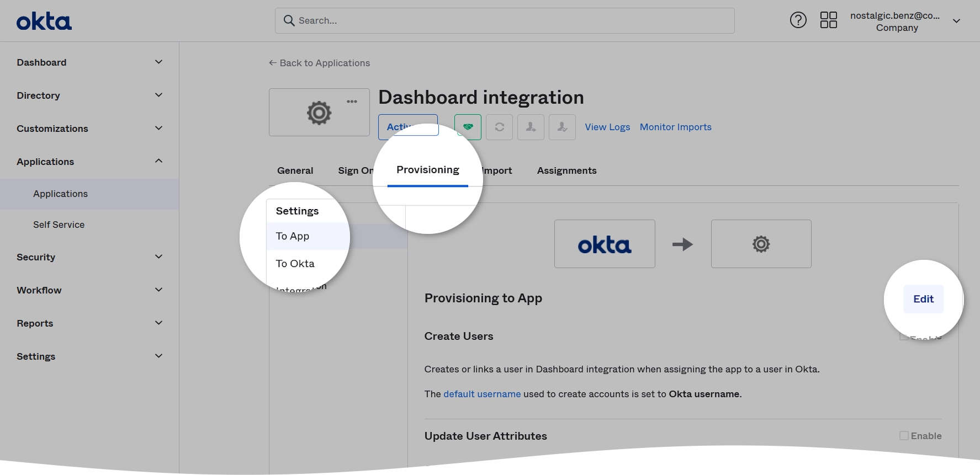Screen dimensions: 980x475
Task: Expand the Settings sidebar section
Action: [89, 356]
